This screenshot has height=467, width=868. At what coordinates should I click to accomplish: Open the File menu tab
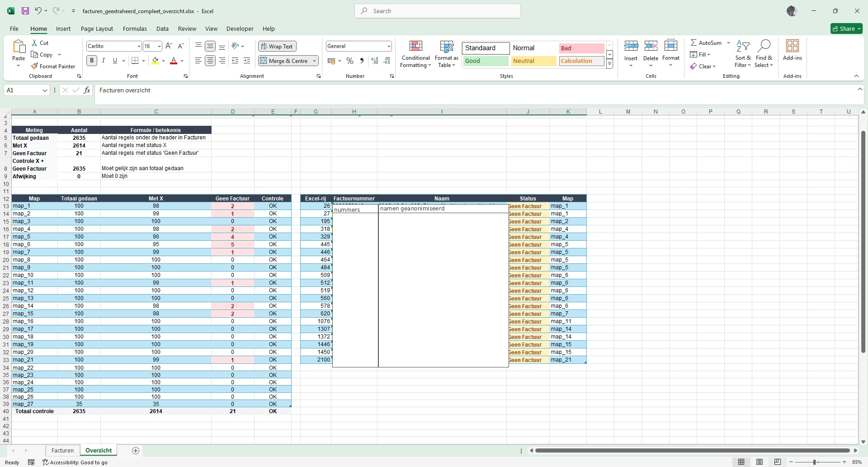[14, 29]
